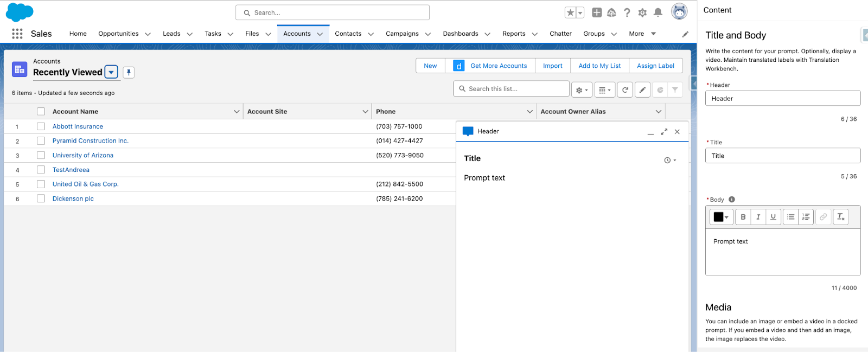Open the Chatter tab
This screenshot has width=868, height=352.
pyautogui.click(x=560, y=34)
